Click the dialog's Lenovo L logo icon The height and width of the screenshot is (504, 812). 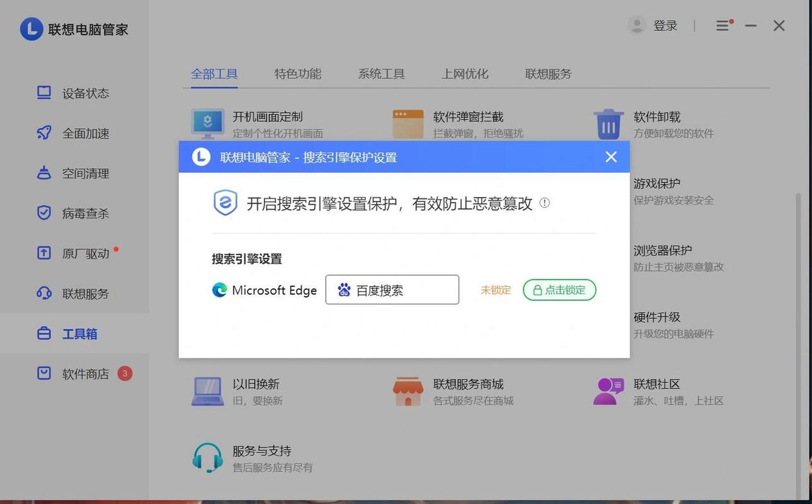pyautogui.click(x=201, y=156)
